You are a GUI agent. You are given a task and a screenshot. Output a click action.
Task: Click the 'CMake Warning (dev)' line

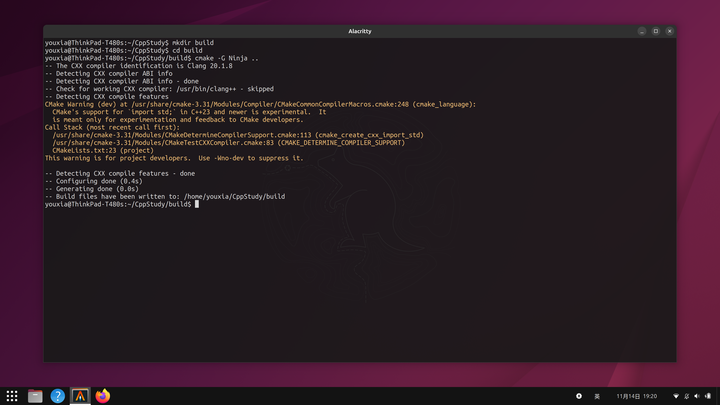click(260, 104)
